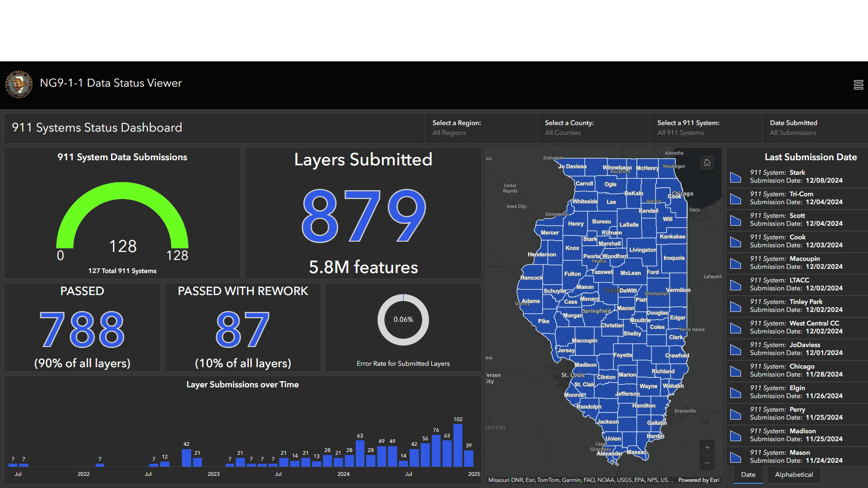Click the folder icon beside the Cook submission

tap(735, 242)
